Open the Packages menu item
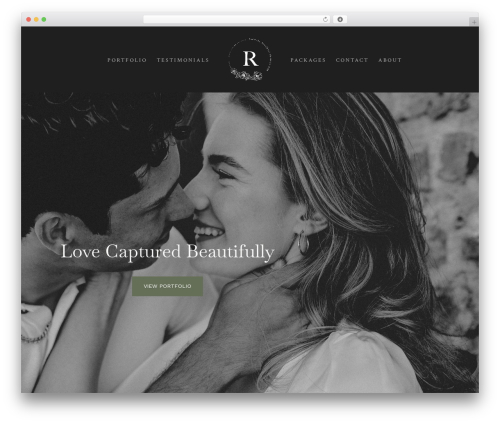The height and width of the screenshot is (423, 500). [x=308, y=60]
